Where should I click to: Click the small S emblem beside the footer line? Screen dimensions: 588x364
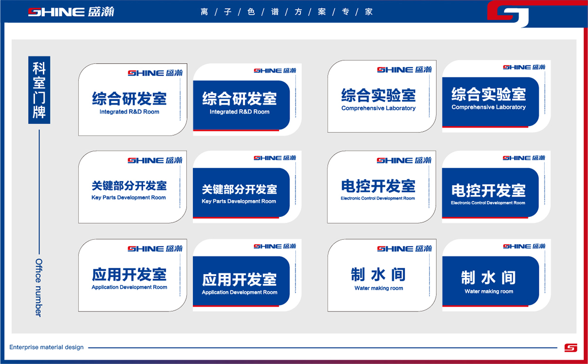coord(571,347)
